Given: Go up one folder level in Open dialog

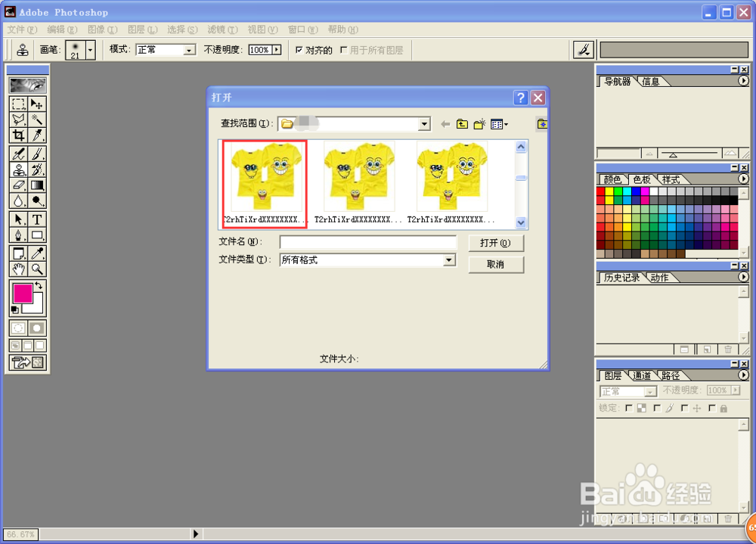Looking at the screenshot, I should (462, 124).
